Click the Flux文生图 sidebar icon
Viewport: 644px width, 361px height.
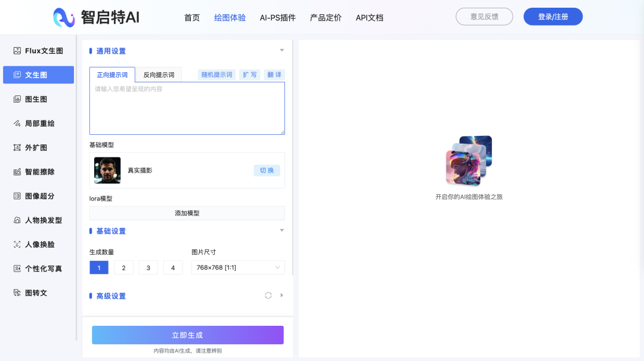[17, 51]
